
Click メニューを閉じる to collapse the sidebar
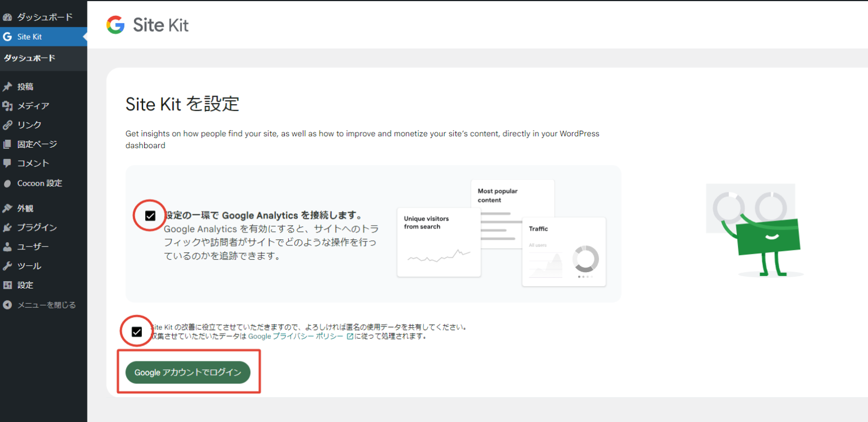point(44,305)
